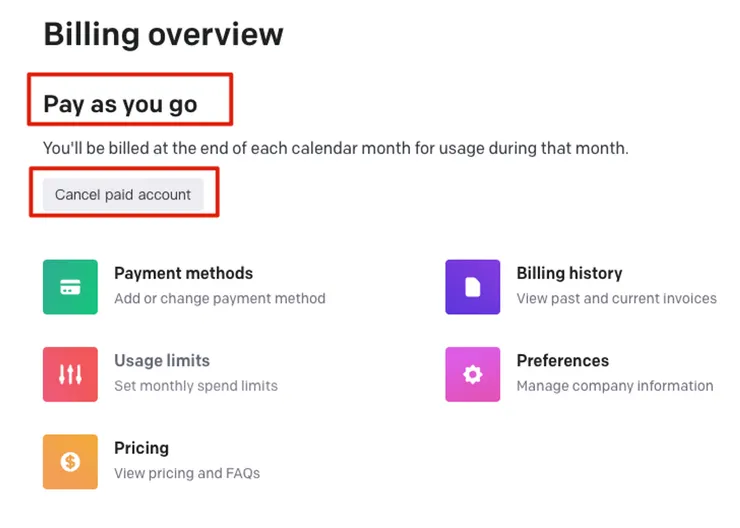Click 'View past and current invoices' text

pos(616,298)
